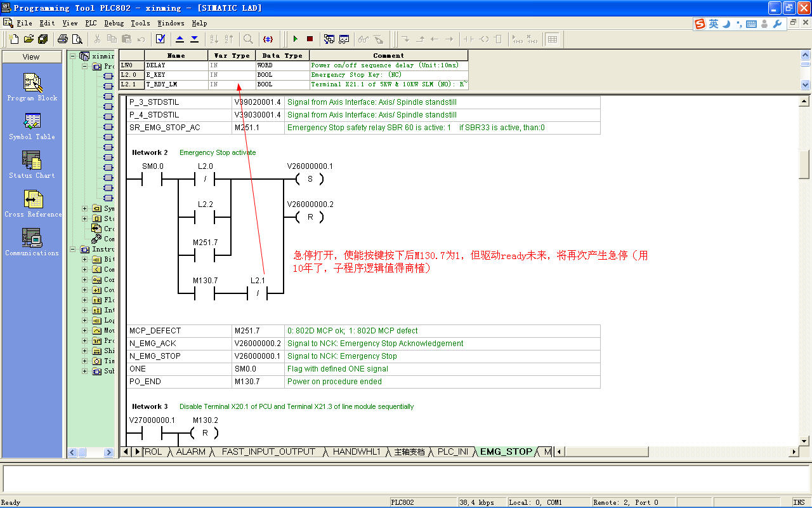The width and height of the screenshot is (812, 508).
Task: Click the green Run PLC button
Action: click(295, 39)
